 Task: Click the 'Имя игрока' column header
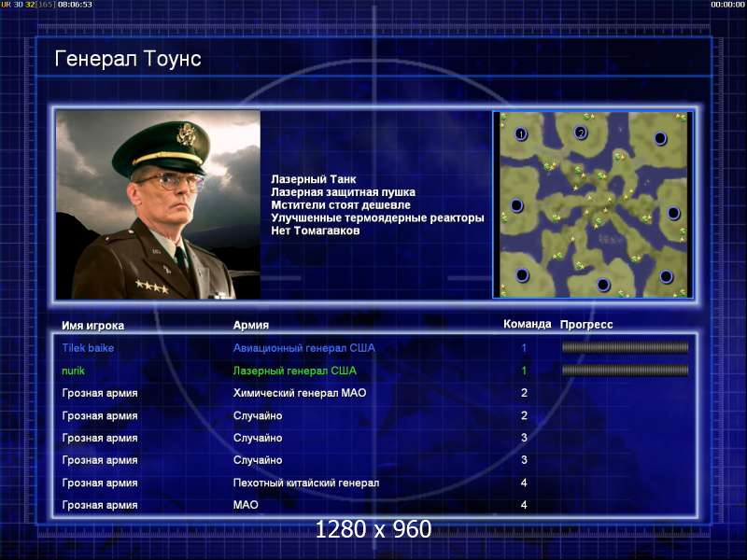coord(92,326)
